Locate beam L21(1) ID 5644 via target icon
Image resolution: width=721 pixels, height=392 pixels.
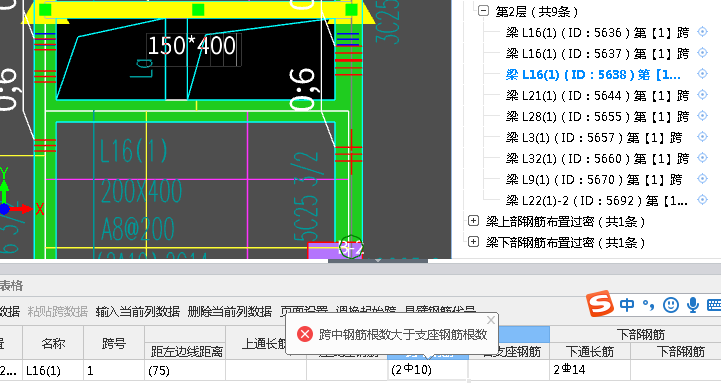[702, 95]
